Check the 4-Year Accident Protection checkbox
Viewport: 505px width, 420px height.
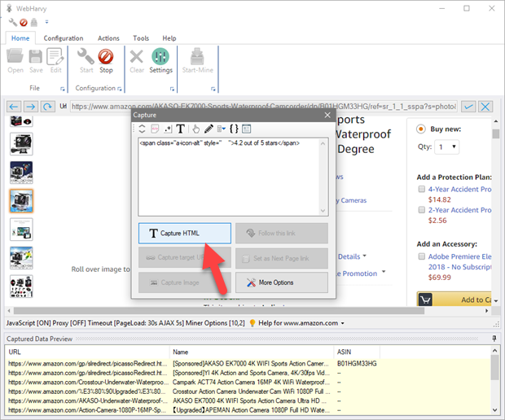pos(421,190)
